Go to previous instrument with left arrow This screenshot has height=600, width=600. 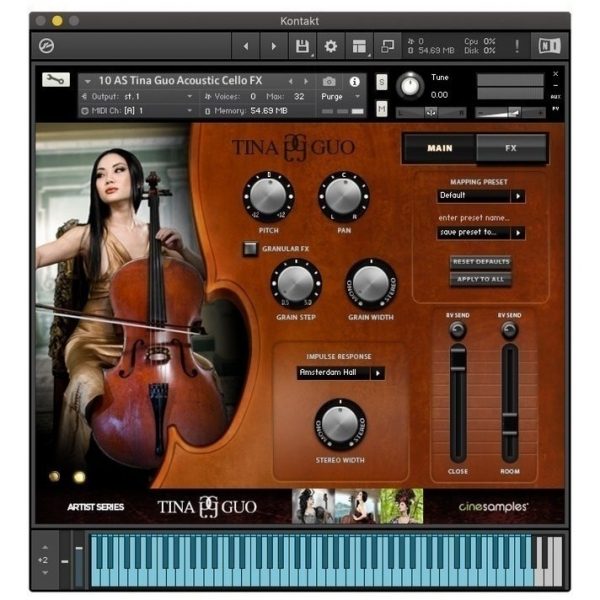click(x=246, y=46)
